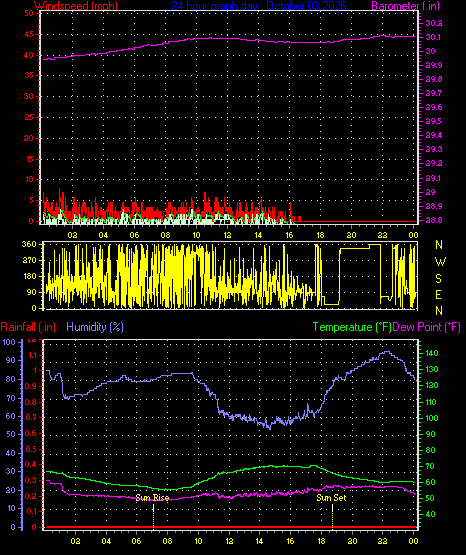Click the "80" humidity axis value
Screen dimensions: 466x555
click(x=11, y=379)
